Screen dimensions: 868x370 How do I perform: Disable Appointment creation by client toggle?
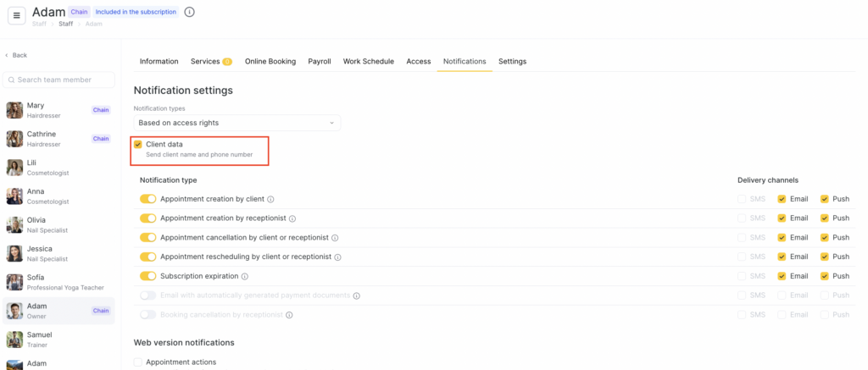[148, 199]
